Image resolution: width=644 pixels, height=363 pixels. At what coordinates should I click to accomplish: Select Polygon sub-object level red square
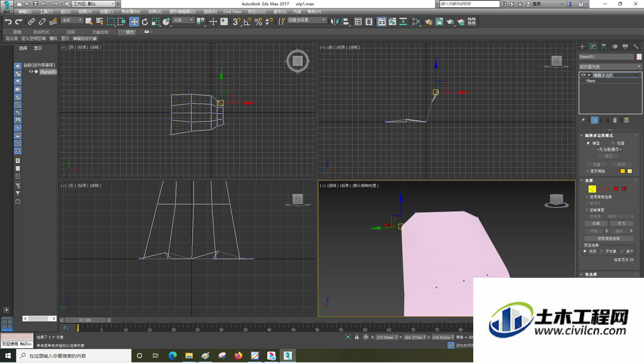(616, 189)
